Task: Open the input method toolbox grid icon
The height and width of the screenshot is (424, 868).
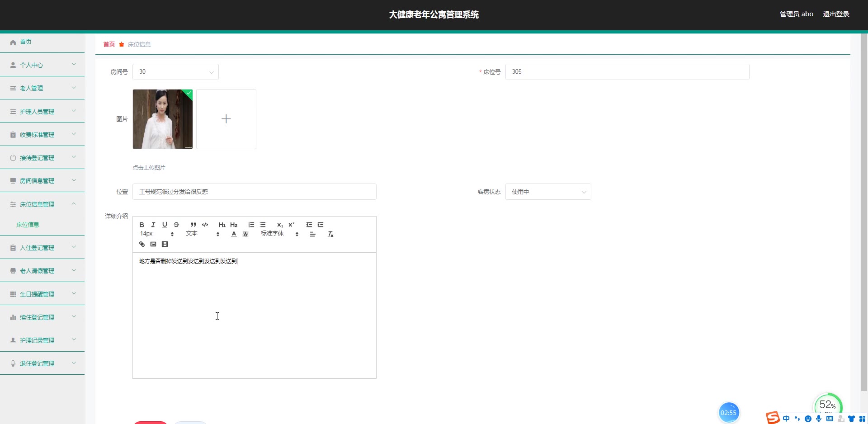Action: [862, 419]
